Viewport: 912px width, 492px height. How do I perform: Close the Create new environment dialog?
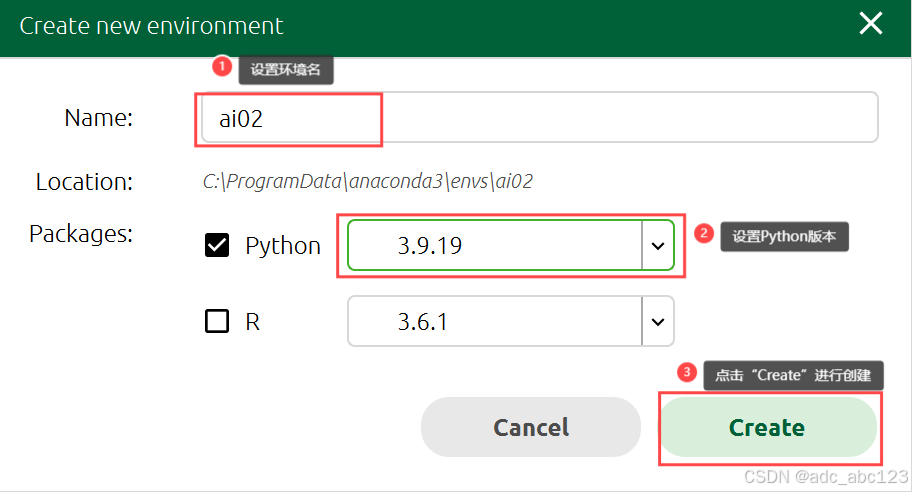871,24
